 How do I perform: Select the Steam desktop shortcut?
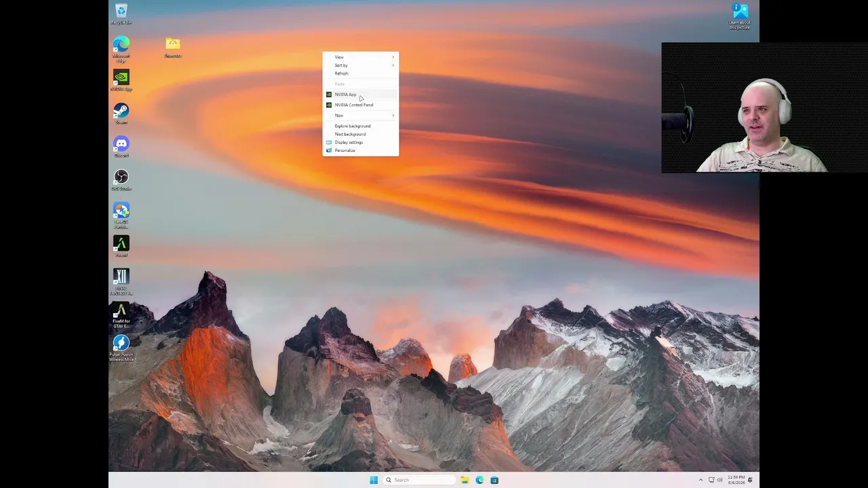point(121,114)
